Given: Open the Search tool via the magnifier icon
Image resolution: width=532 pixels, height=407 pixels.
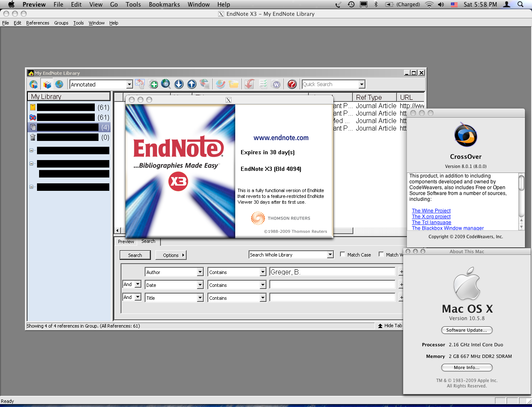Looking at the screenshot, I should tap(165, 84).
